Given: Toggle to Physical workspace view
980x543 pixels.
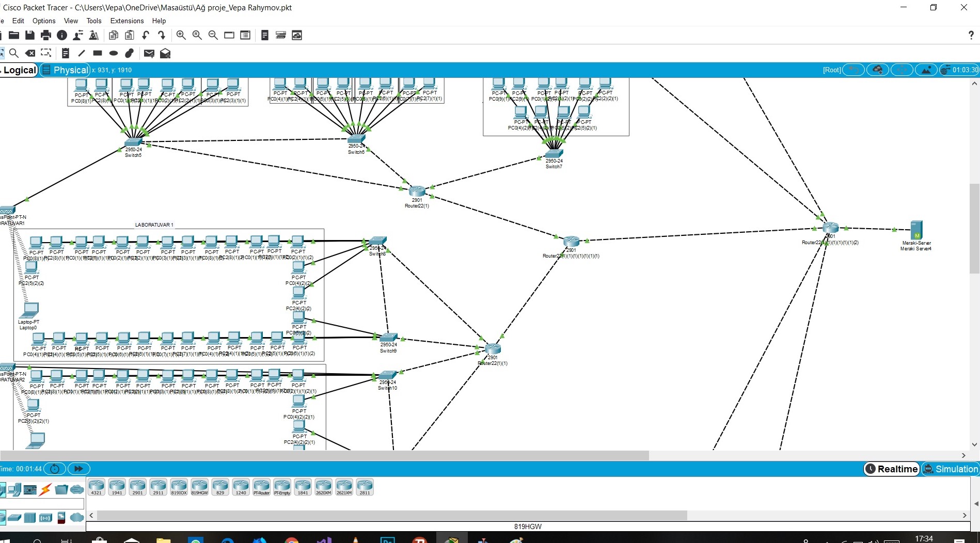Looking at the screenshot, I should pyautogui.click(x=65, y=70).
